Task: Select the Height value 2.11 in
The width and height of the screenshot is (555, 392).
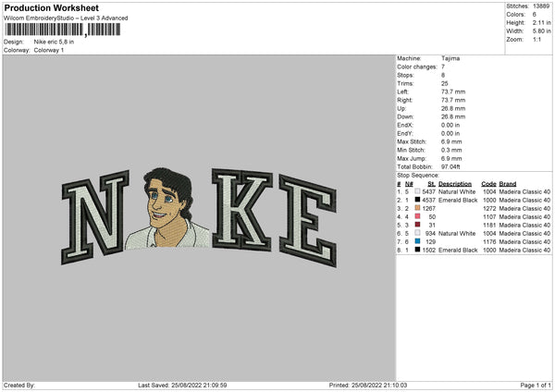Action: [541, 22]
